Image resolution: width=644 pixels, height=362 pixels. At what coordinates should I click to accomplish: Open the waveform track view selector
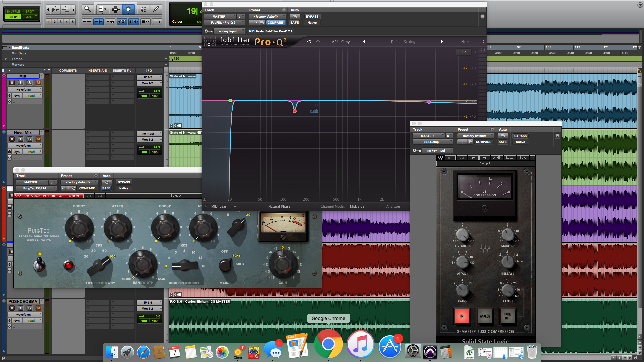point(24,89)
